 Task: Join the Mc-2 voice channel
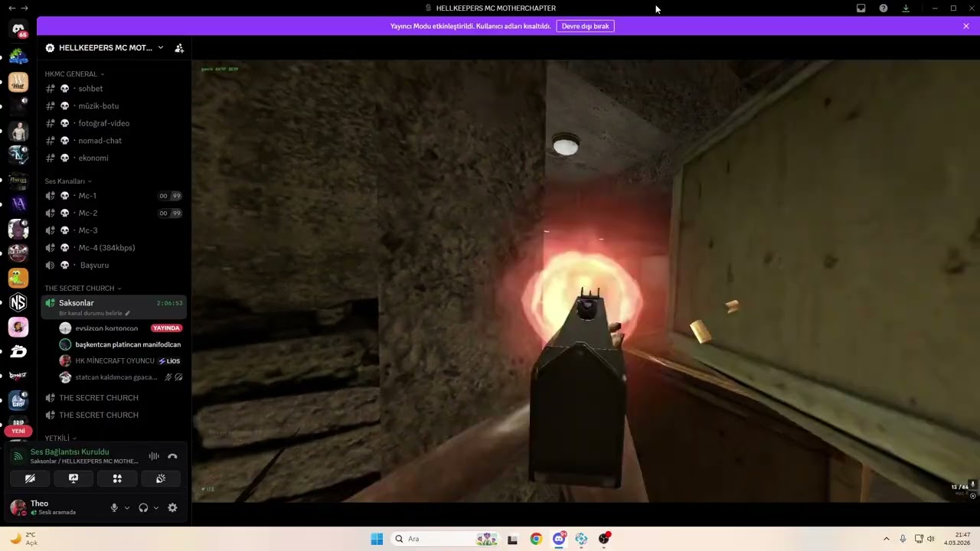[x=113, y=213]
